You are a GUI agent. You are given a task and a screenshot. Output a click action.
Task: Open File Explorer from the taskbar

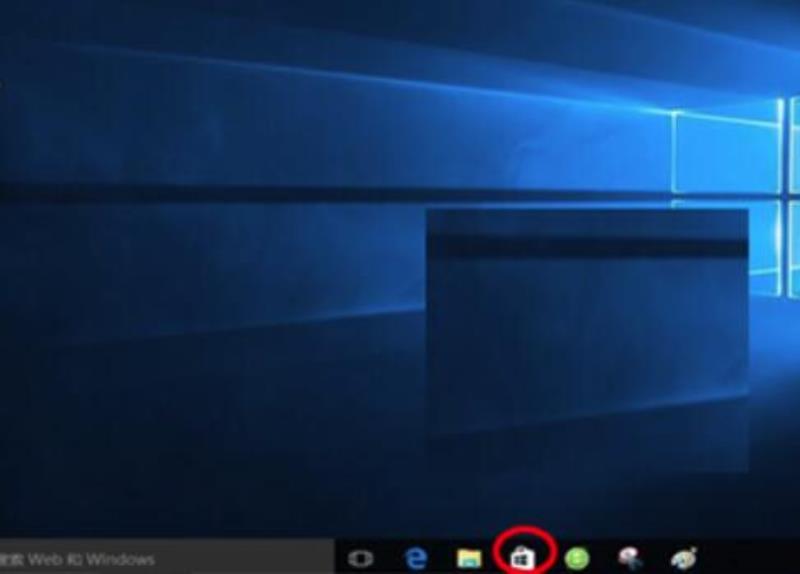pos(469,559)
